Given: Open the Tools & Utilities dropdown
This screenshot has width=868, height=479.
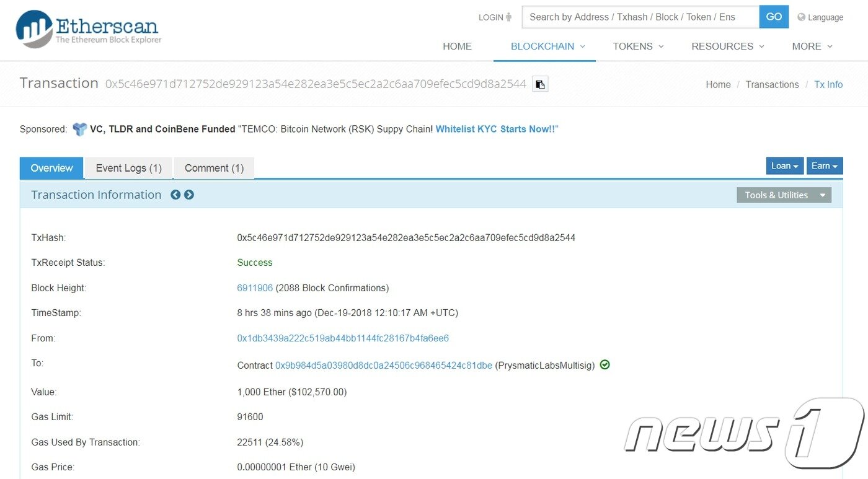Looking at the screenshot, I should (784, 195).
